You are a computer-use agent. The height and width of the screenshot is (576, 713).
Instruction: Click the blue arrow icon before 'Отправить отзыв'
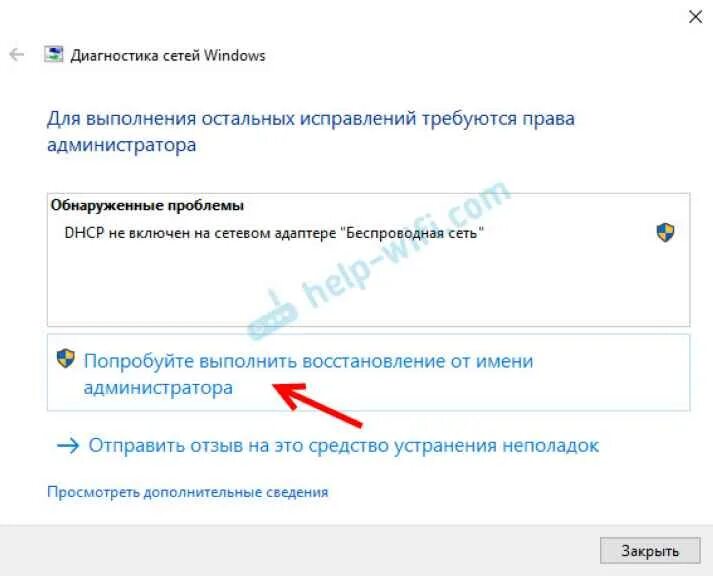[68, 446]
